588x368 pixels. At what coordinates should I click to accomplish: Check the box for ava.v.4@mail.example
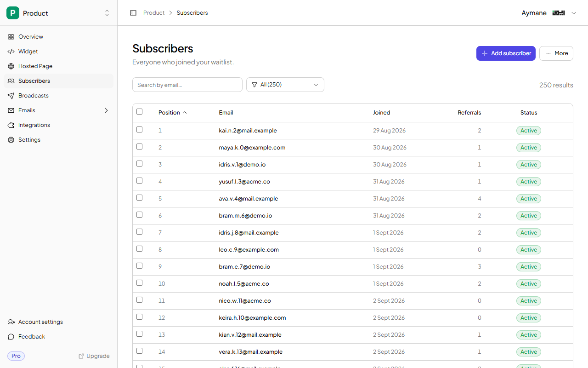[140, 198]
